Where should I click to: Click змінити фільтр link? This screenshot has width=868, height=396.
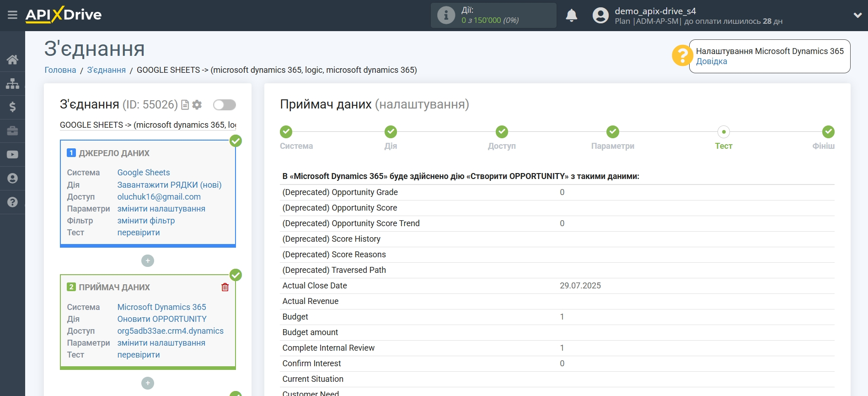[146, 221]
